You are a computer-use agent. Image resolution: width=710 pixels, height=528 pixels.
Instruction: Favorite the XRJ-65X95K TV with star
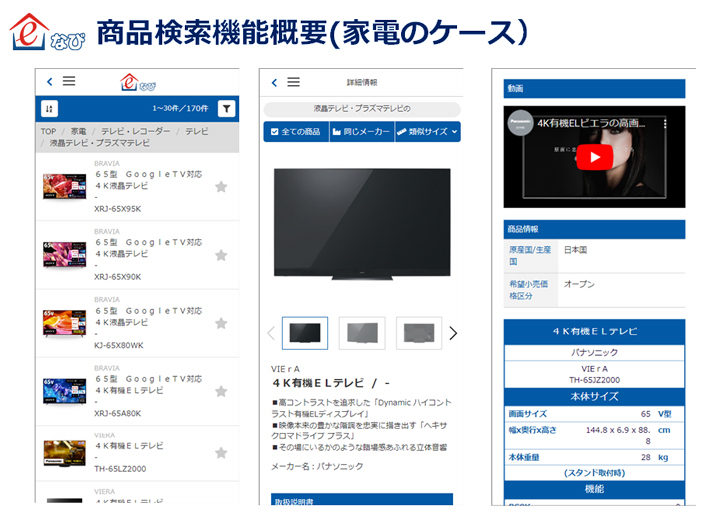pyautogui.click(x=221, y=187)
